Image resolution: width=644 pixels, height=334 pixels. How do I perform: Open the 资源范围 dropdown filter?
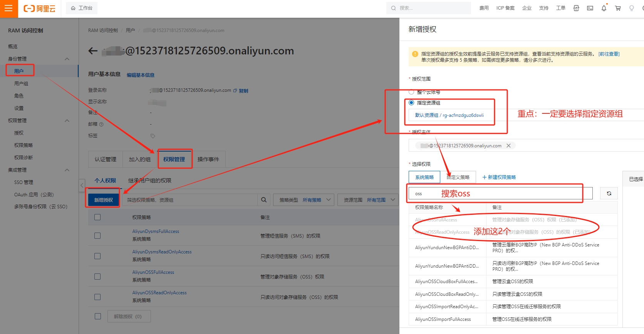click(x=368, y=200)
